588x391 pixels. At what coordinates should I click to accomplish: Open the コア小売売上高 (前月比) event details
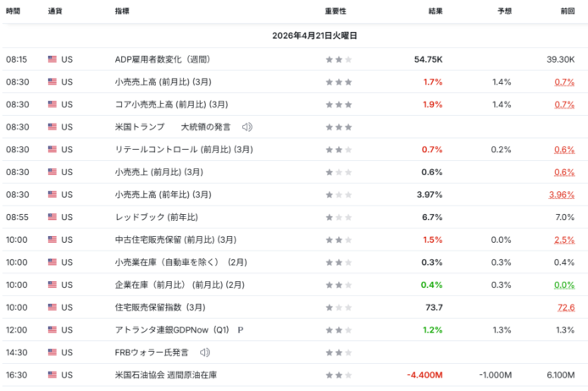point(171,104)
